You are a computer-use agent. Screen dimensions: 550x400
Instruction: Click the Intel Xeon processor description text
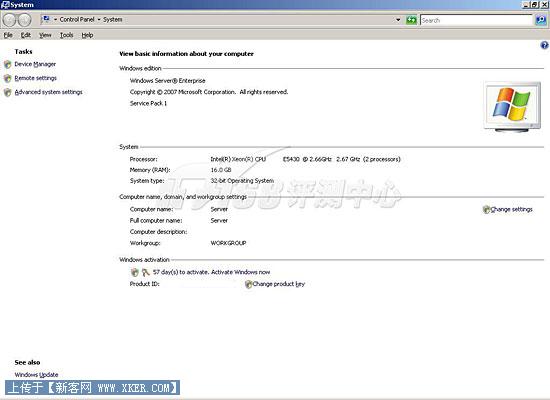point(305,159)
